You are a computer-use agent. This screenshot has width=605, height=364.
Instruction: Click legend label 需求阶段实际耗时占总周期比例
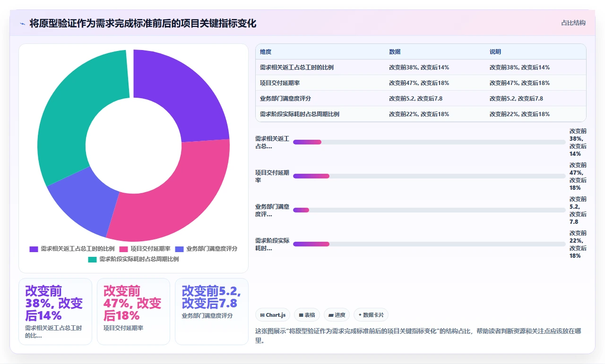pyautogui.click(x=139, y=259)
